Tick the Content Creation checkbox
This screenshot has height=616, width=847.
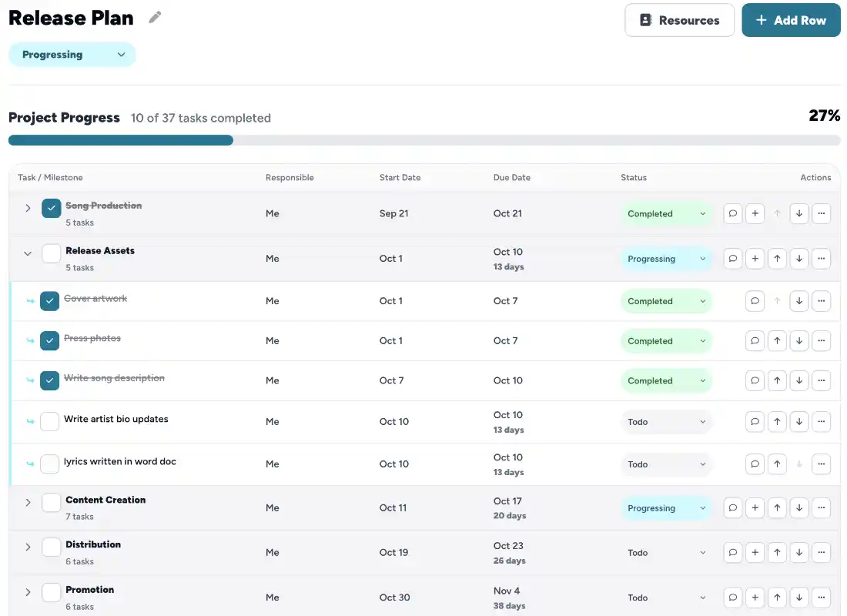click(x=52, y=503)
